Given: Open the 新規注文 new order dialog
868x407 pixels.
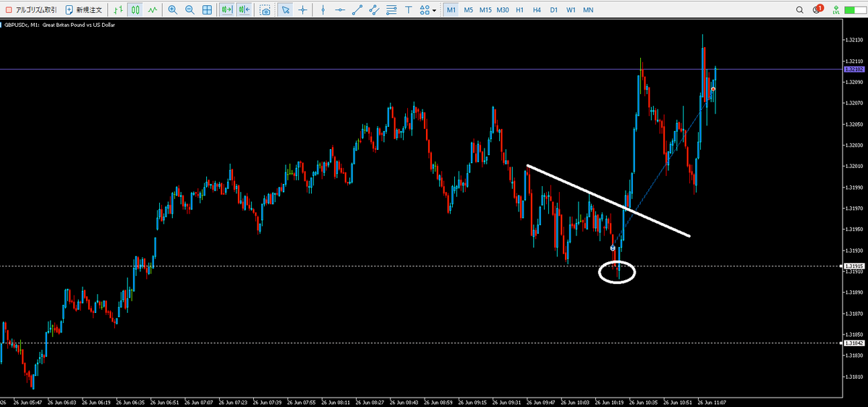Looking at the screenshot, I should [84, 10].
